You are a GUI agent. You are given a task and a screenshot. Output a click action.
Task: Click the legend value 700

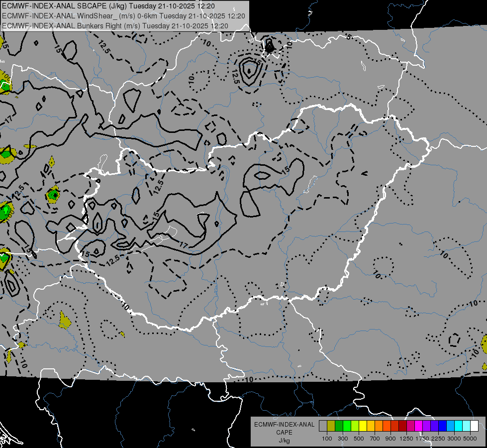point(375,439)
